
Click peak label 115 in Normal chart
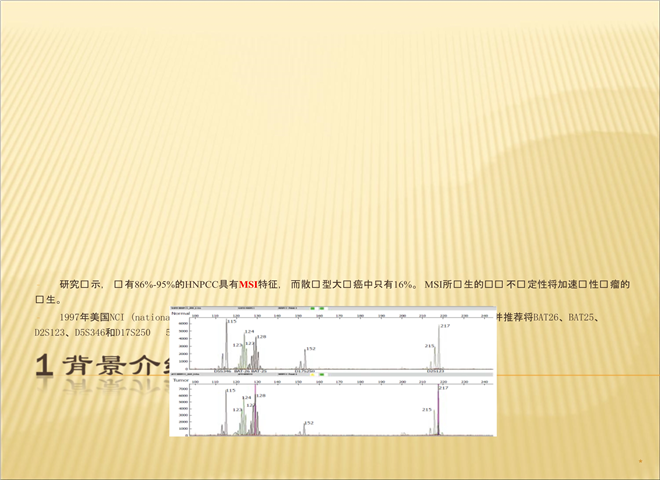231,322
